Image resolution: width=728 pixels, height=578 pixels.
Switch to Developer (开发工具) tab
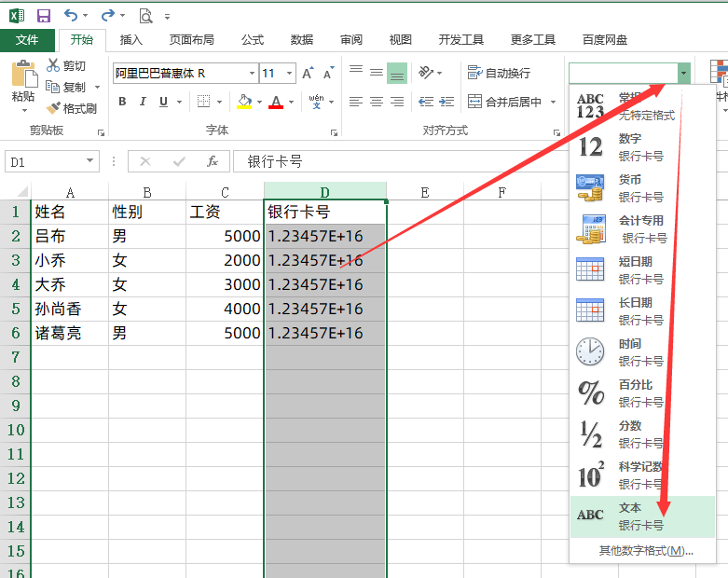point(461,40)
